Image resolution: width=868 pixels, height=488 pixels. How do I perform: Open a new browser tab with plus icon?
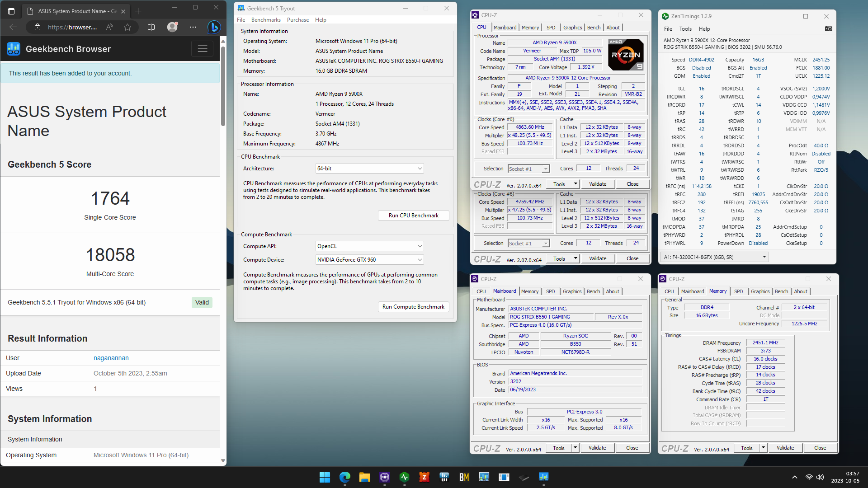(138, 11)
